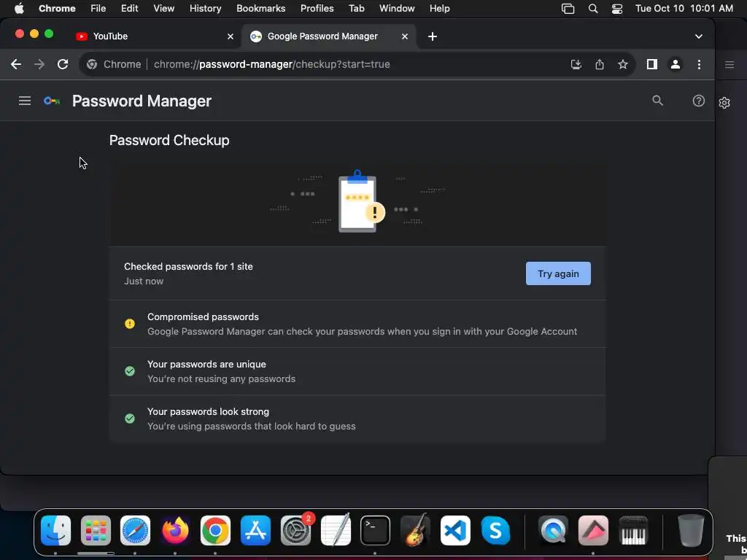
Task: Open Finder from the Dock
Action: point(55,530)
